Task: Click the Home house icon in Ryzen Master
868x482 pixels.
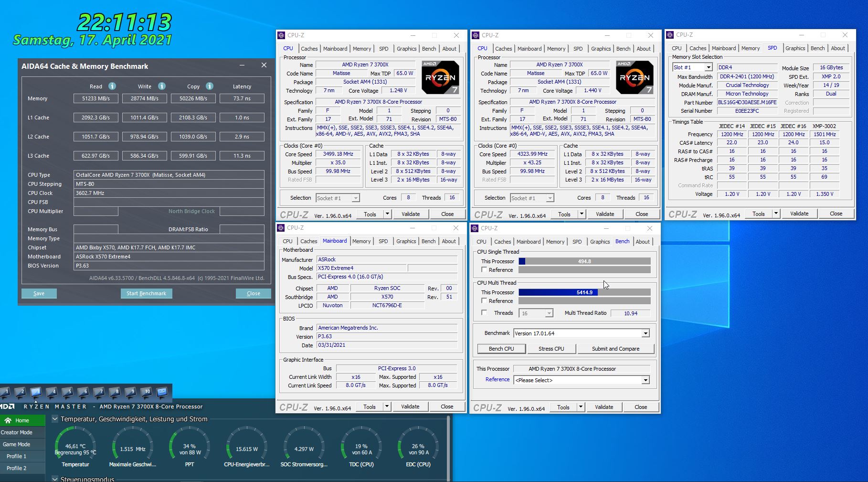Action: pos(8,420)
